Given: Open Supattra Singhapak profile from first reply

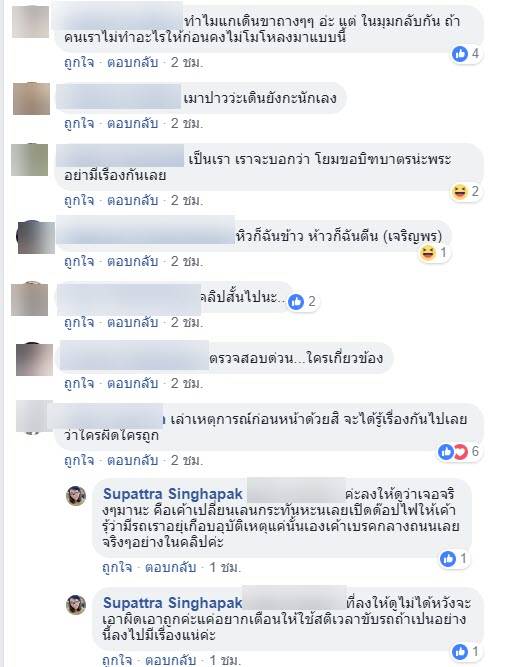Looking at the screenshot, I should coord(173,494).
